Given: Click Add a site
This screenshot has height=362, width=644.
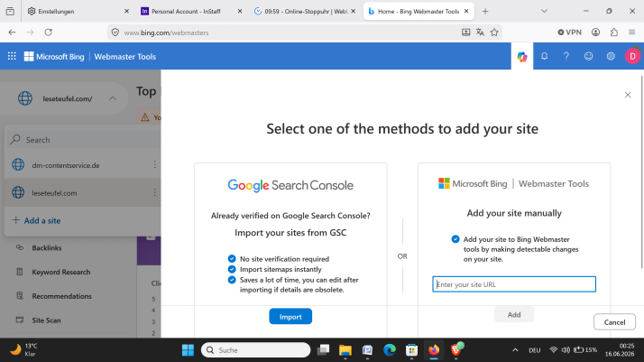Looking at the screenshot, I should [x=36, y=220].
